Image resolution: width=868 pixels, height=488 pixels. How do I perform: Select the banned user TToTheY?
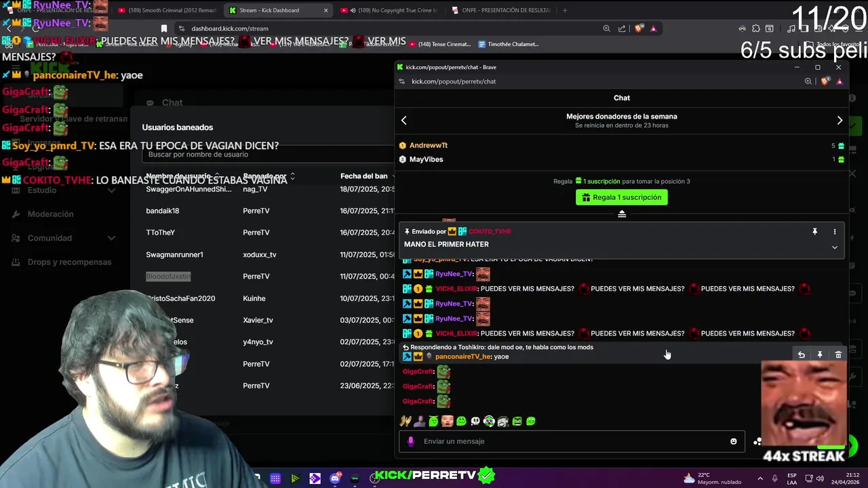[x=160, y=232]
